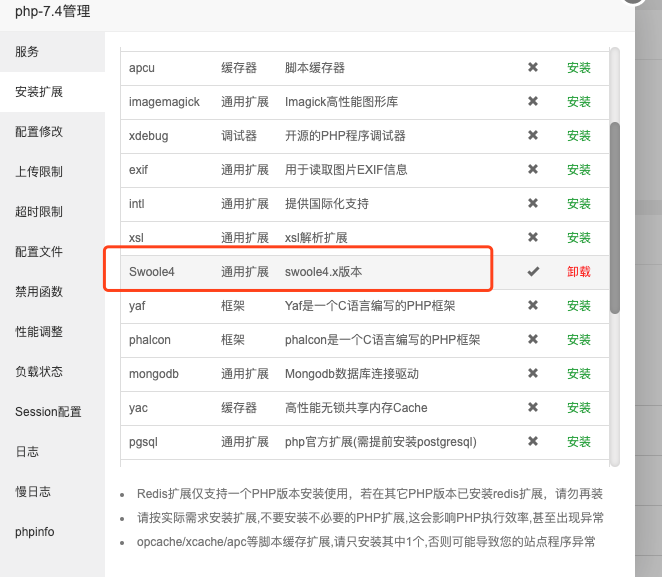Image resolution: width=662 pixels, height=577 pixels.
Task: Install the pgsql extension
Action: (578, 442)
